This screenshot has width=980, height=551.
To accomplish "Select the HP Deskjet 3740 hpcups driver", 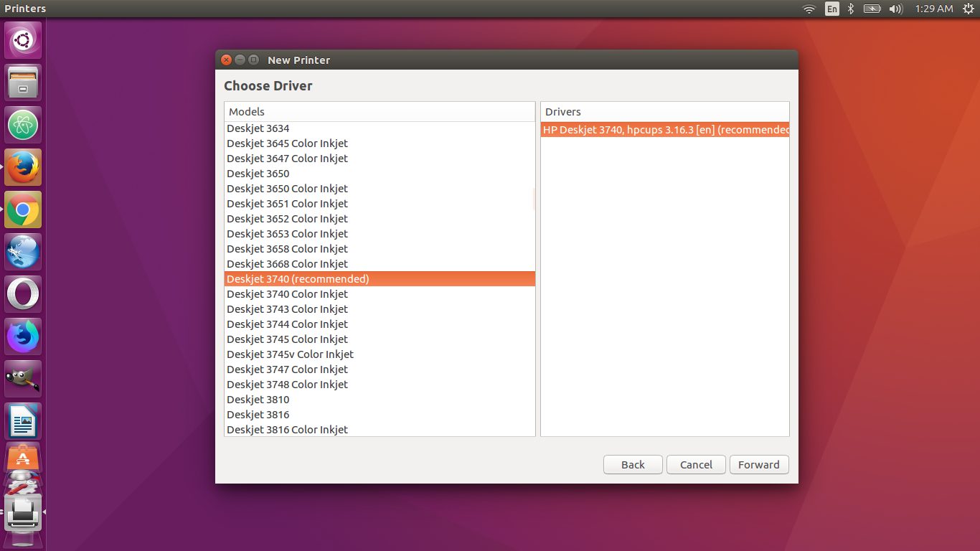I will [x=664, y=130].
